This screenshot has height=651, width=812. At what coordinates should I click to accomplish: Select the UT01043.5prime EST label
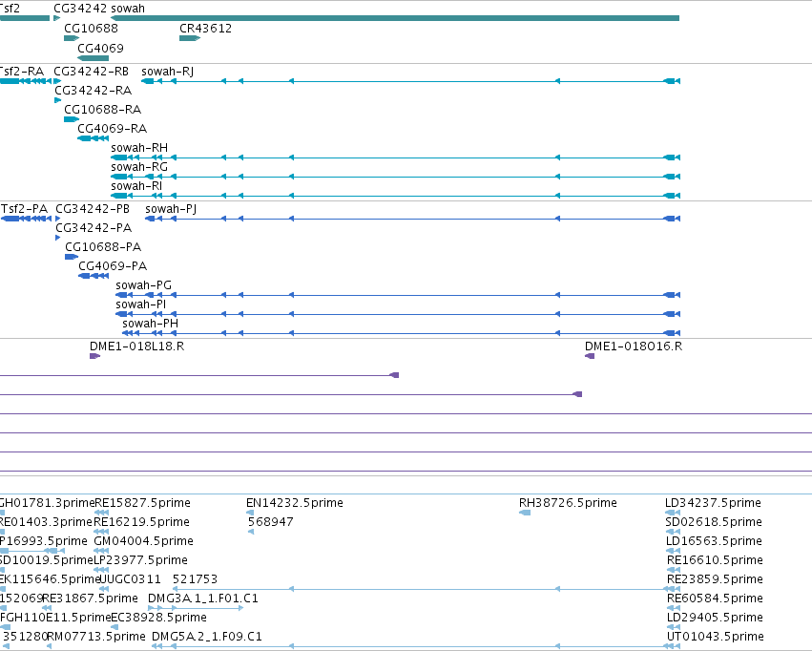tap(716, 637)
